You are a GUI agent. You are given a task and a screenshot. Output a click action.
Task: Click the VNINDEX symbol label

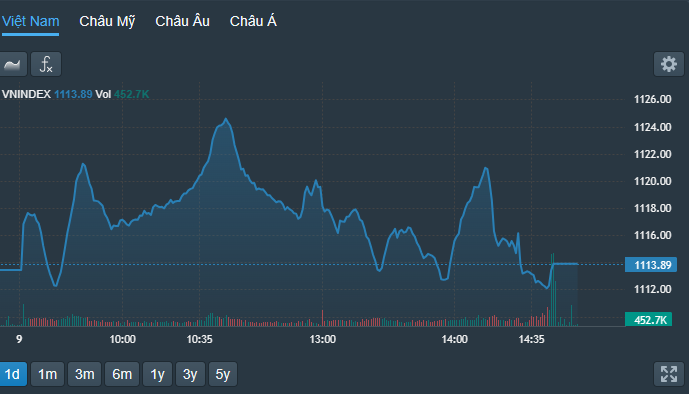(x=26, y=94)
